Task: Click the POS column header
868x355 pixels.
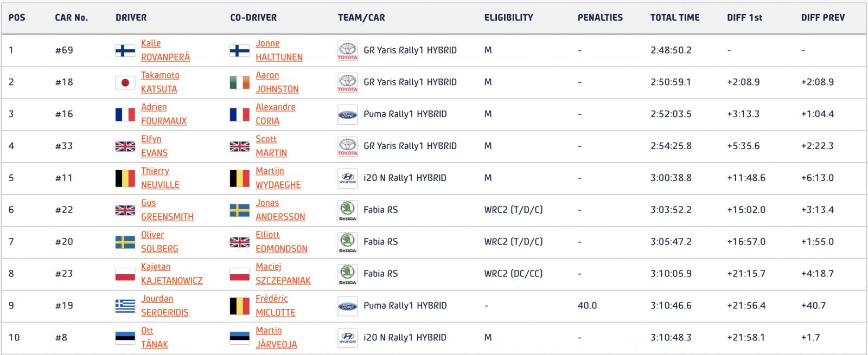Action: (x=17, y=17)
